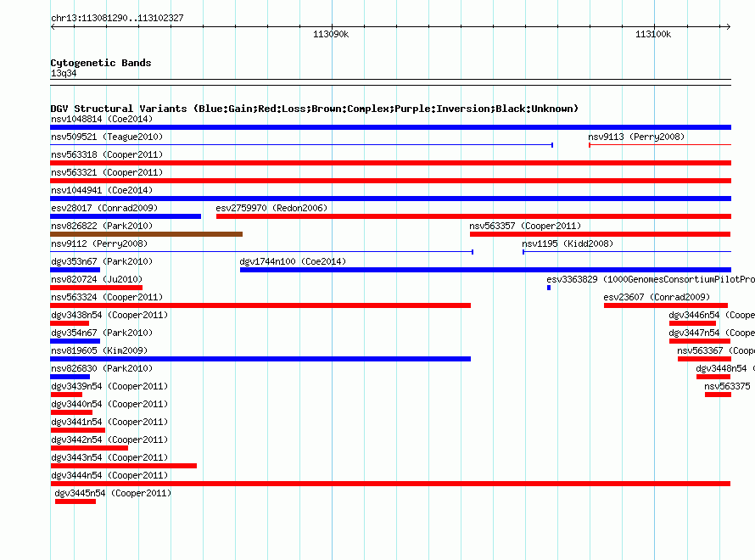Click the nsv9112 (Perry2008) label
Screen dimensions: 755x560
(99, 244)
